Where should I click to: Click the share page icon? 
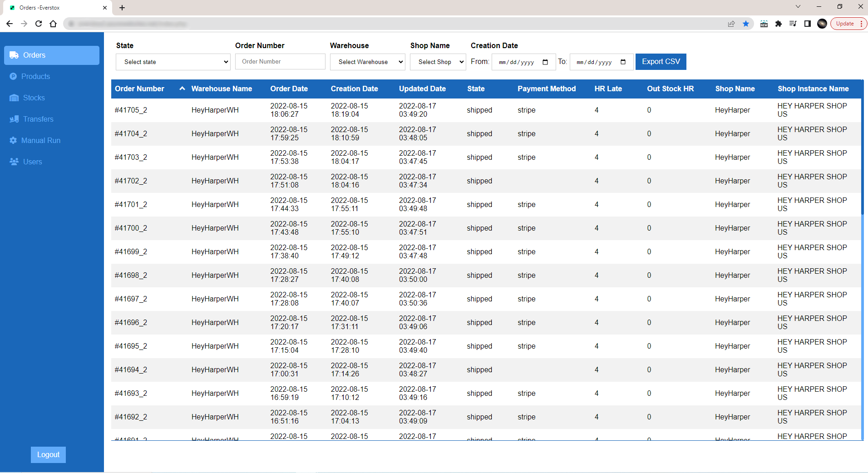pyautogui.click(x=731, y=24)
